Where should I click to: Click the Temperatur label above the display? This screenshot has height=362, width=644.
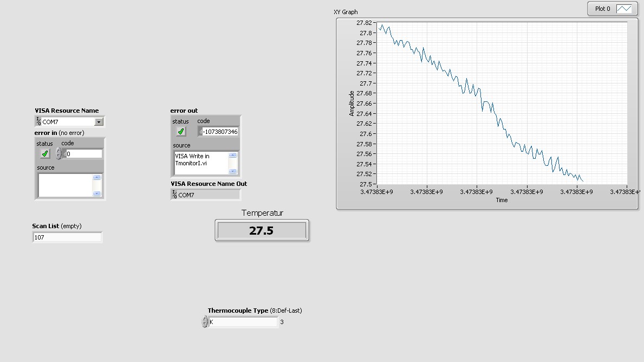(262, 213)
